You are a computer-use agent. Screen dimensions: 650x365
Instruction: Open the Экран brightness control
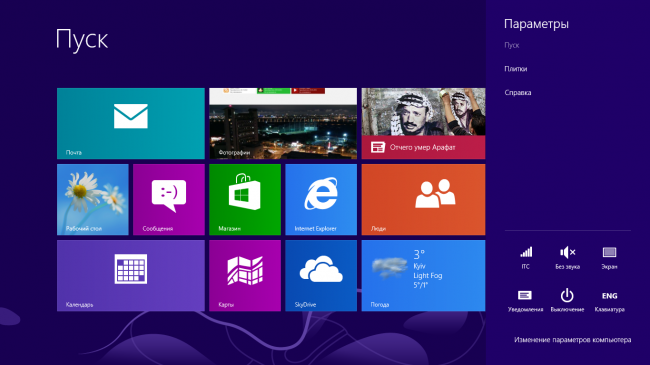pos(609,257)
